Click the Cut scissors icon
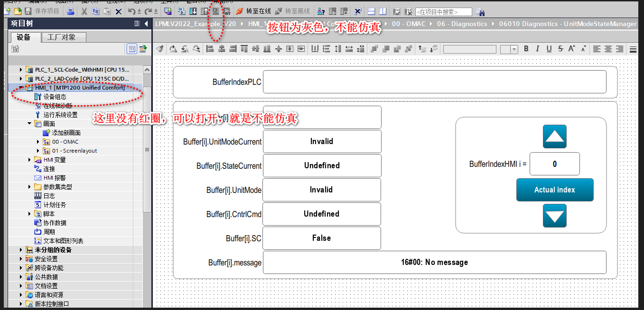The image size is (644, 310). click(84, 11)
